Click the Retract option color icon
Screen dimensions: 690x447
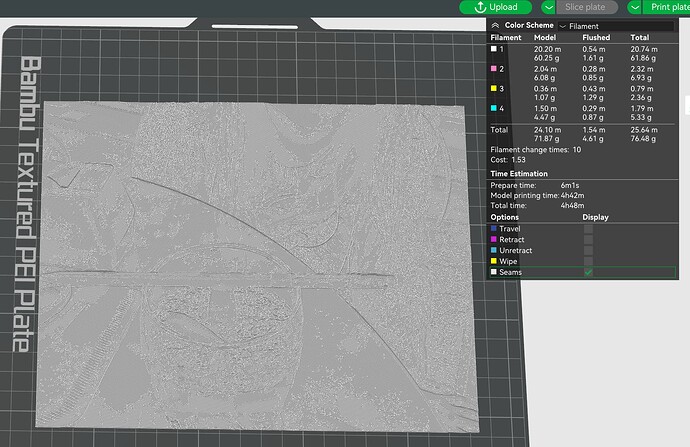494,239
